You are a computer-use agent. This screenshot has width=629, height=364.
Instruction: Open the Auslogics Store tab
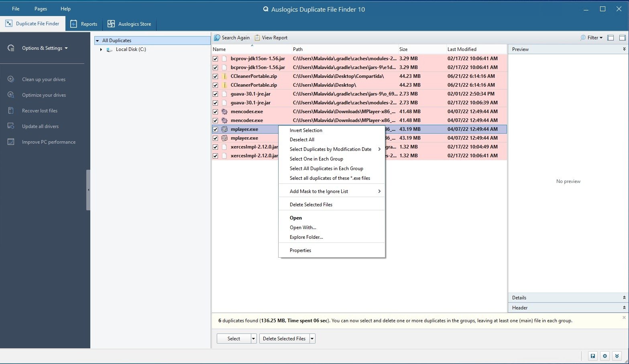[x=129, y=24]
